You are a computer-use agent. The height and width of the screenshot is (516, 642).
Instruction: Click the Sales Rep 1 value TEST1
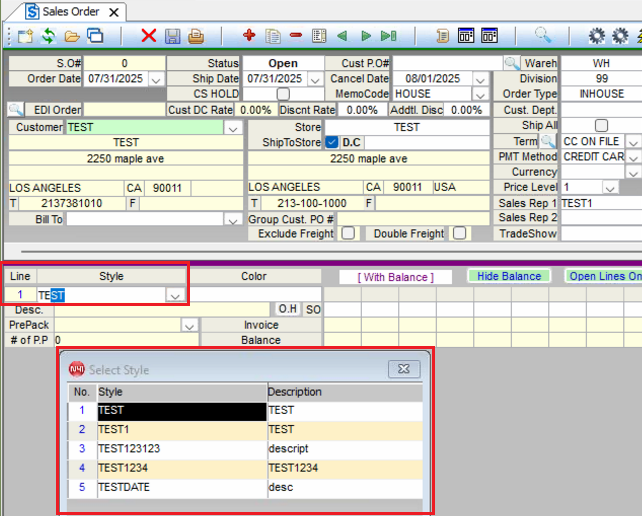tap(601, 204)
